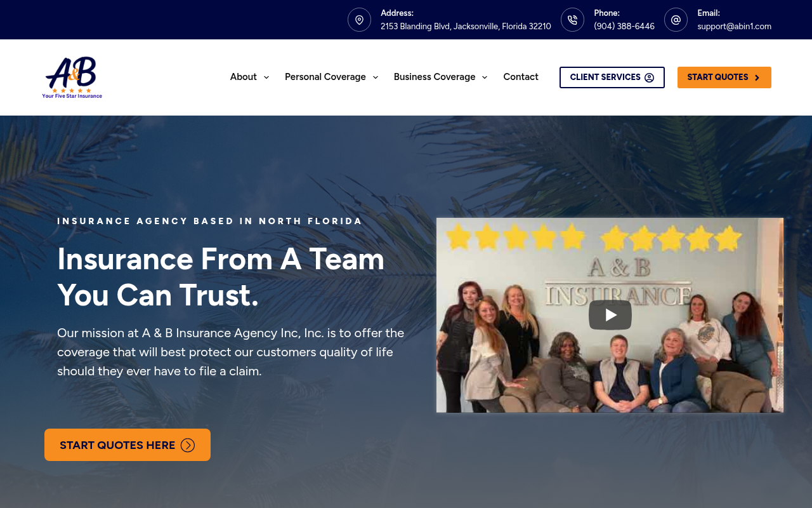Click the at-sign email icon

(x=676, y=20)
